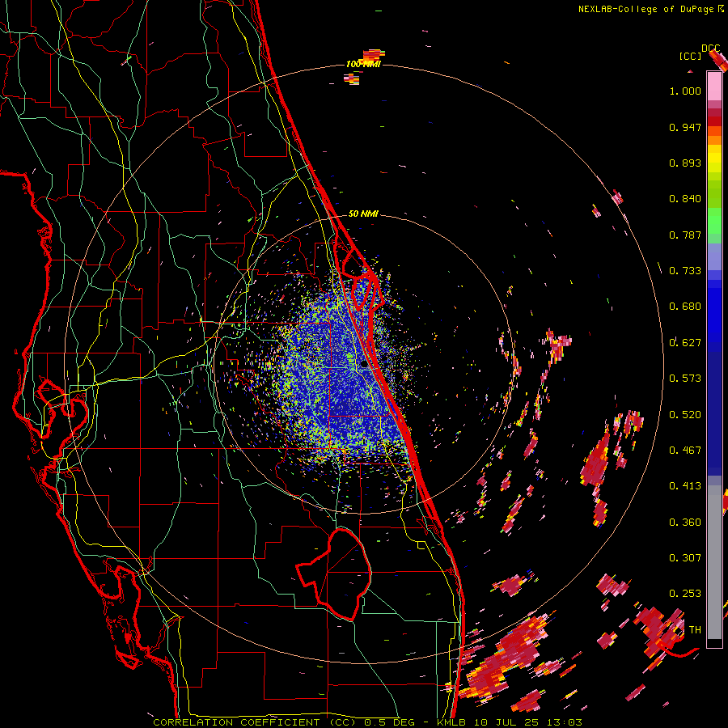Select the 0.413 scale value
Image resolution: width=728 pixels, height=728 pixels.
tap(685, 486)
